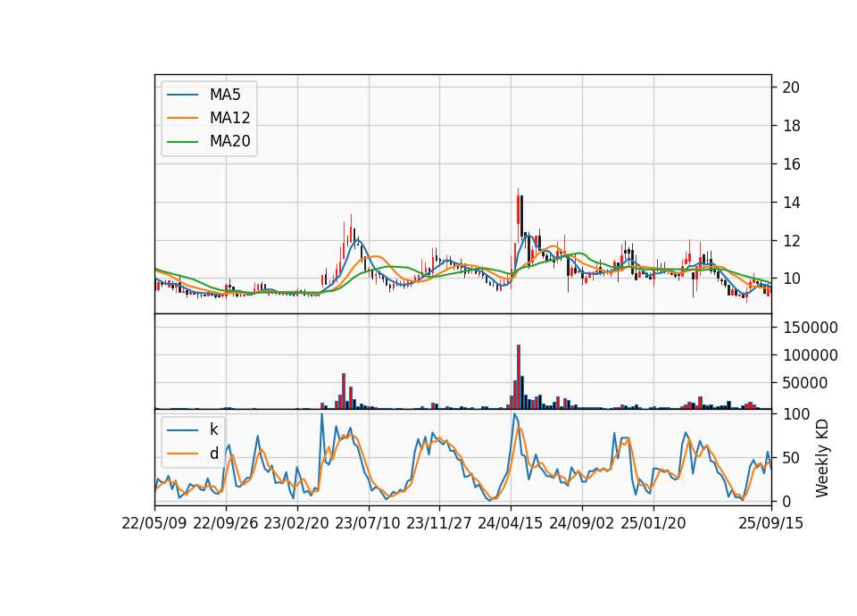
Task: Click the orange d legend line sample
Action: pos(182,454)
